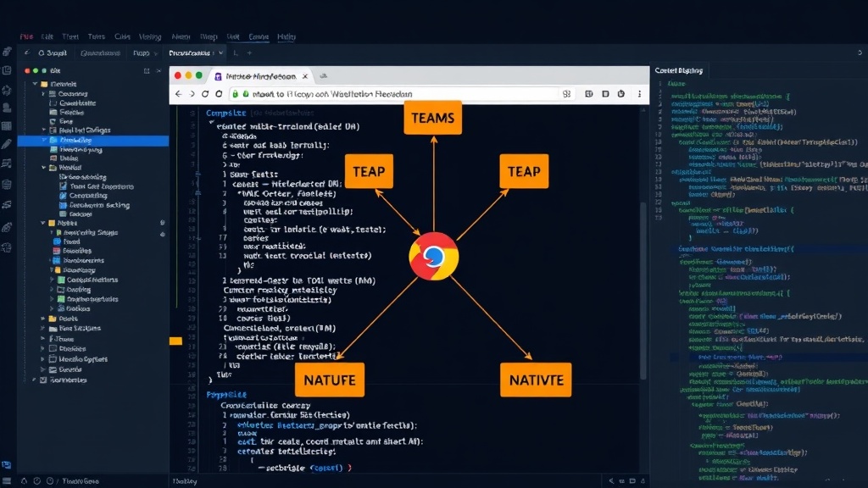This screenshot has height=488, width=868.
Task: Select the tab heading the right code panel
Action: point(679,70)
